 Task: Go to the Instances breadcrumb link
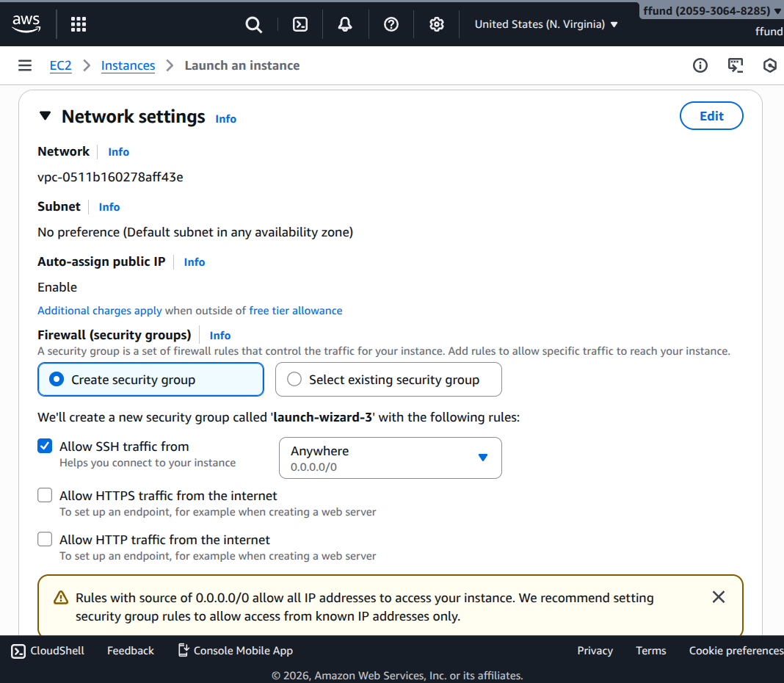point(128,65)
